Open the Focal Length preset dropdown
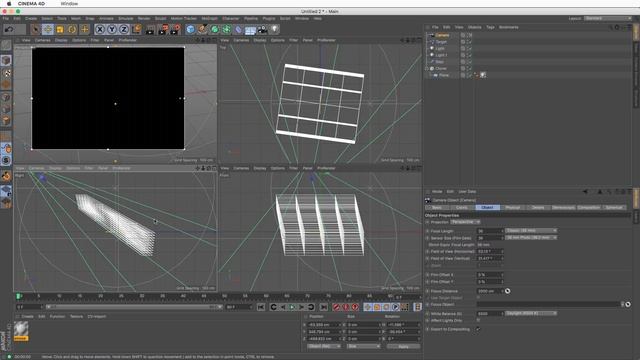This screenshot has width=640, height=360. click(x=531, y=231)
